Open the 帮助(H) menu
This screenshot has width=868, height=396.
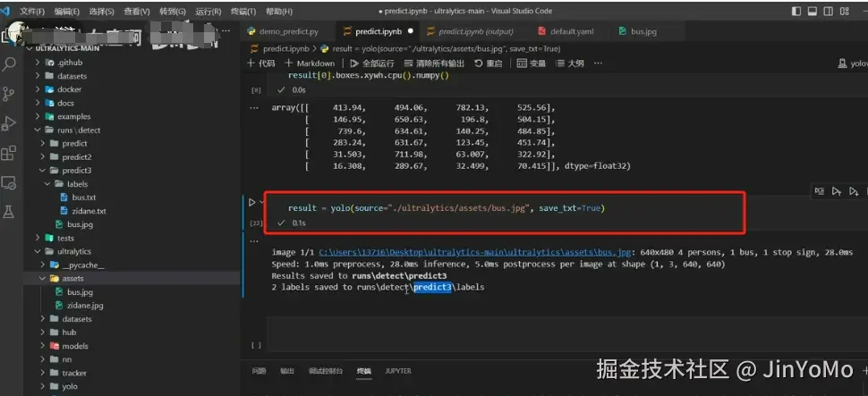(279, 11)
